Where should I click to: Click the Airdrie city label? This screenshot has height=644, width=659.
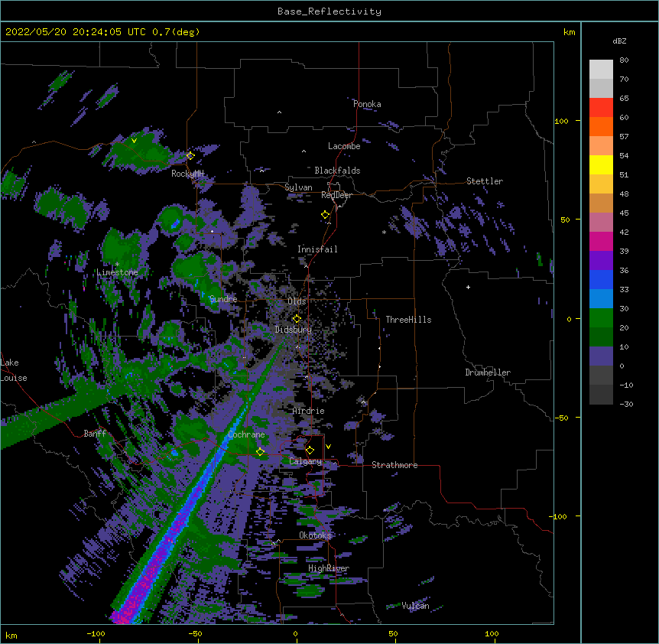click(309, 411)
